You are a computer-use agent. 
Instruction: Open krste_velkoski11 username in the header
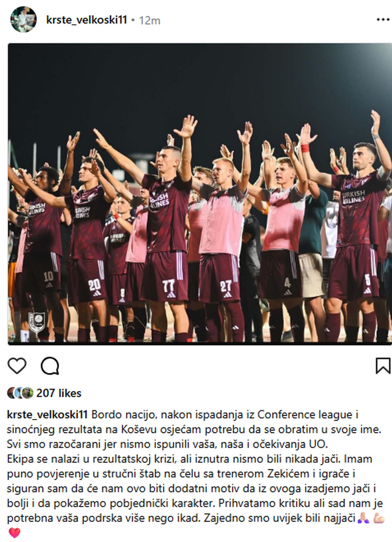87,20
